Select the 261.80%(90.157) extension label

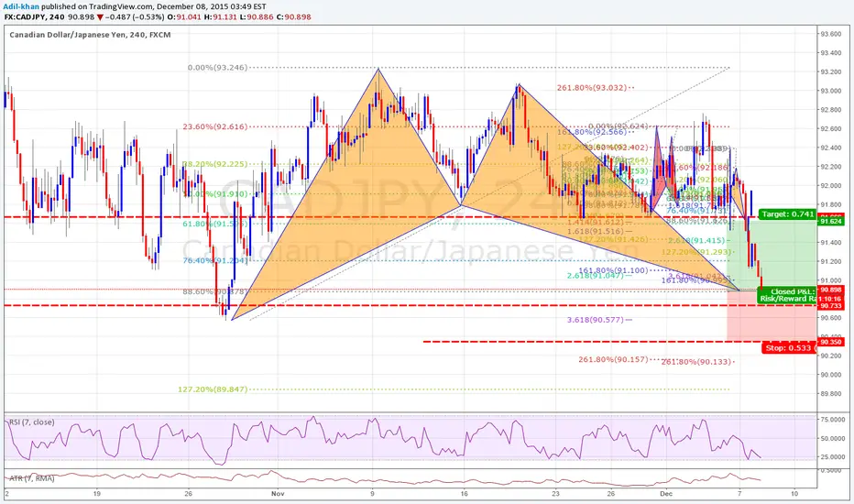tap(613, 359)
